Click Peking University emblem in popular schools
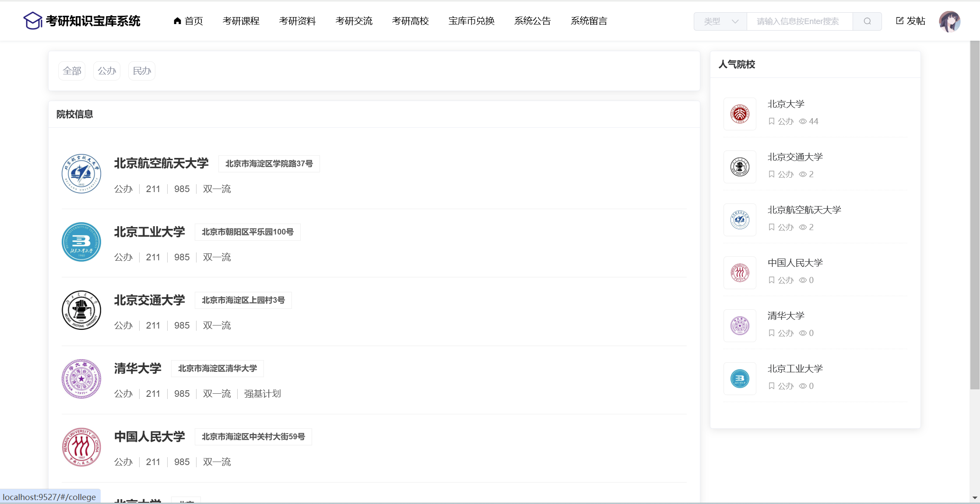Viewport: 980px width, 504px height. (x=740, y=114)
